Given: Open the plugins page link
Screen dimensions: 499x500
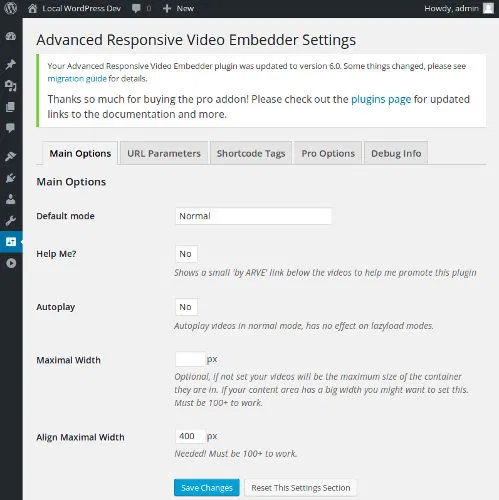Looking at the screenshot, I should tap(381, 99).
